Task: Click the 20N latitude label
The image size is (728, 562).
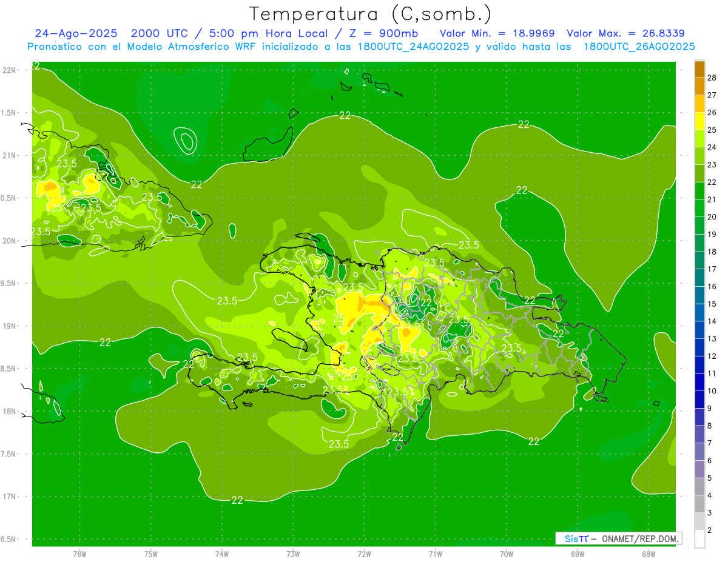Action: (x=10, y=241)
